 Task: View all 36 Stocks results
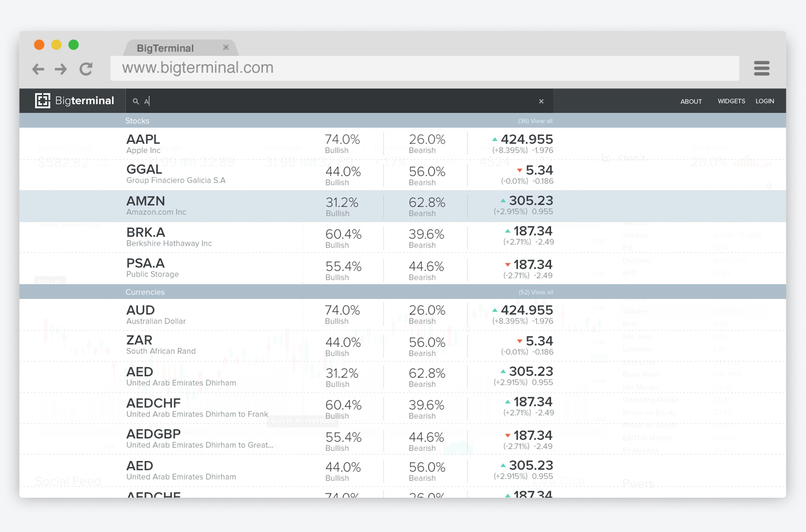click(x=535, y=121)
